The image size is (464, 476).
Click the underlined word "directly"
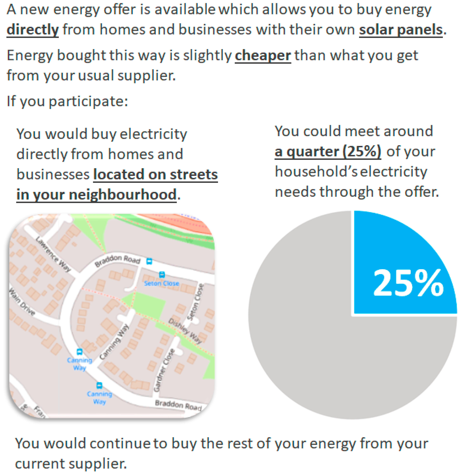[x=33, y=30]
